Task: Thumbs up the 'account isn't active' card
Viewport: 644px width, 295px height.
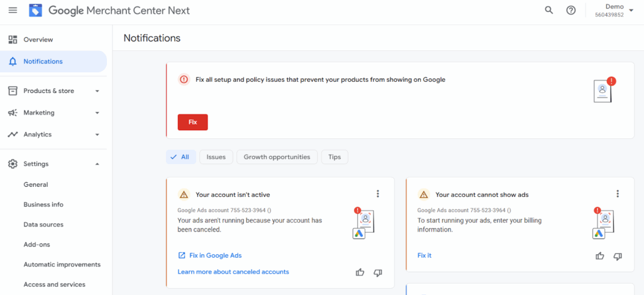Action: coord(360,272)
